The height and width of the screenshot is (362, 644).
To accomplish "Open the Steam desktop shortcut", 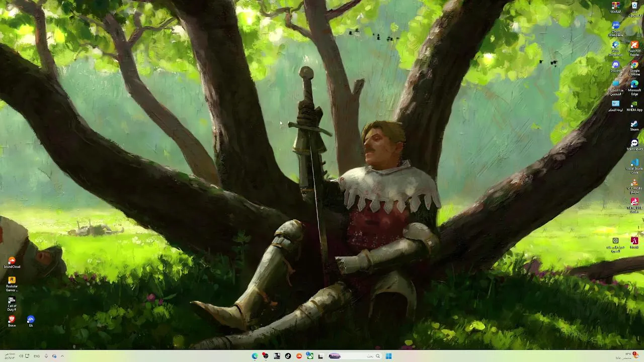I will click(634, 125).
